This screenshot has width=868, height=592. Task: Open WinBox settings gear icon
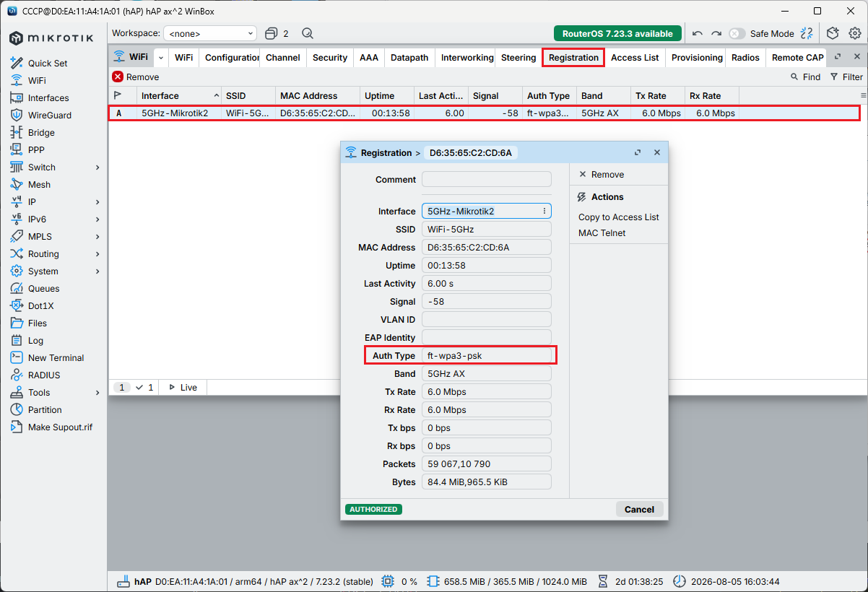[x=854, y=33]
